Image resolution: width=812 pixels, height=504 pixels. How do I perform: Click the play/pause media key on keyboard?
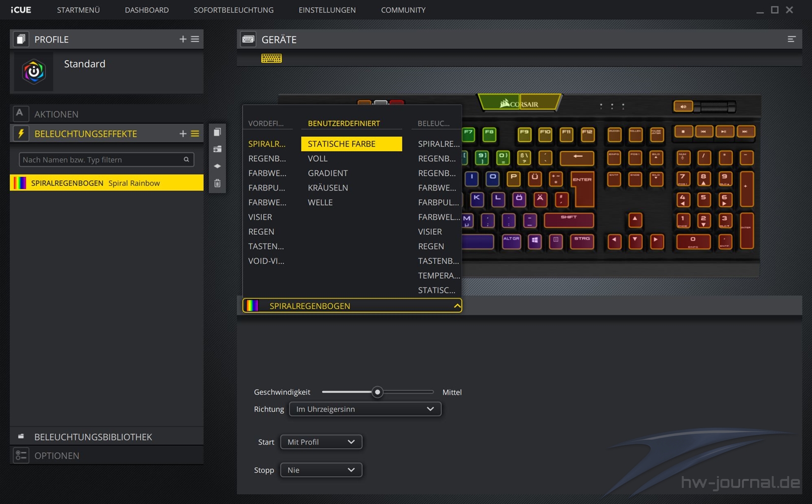pyautogui.click(x=724, y=132)
